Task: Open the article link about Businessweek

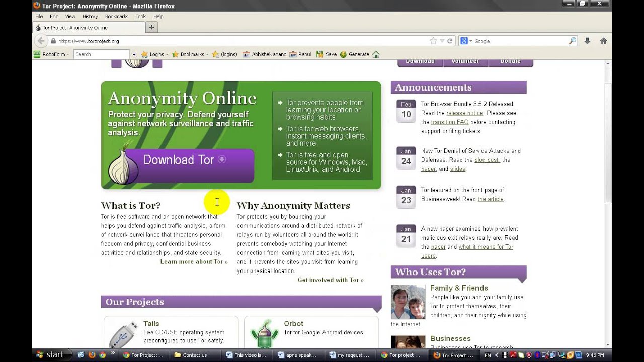Action: [x=491, y=199]
